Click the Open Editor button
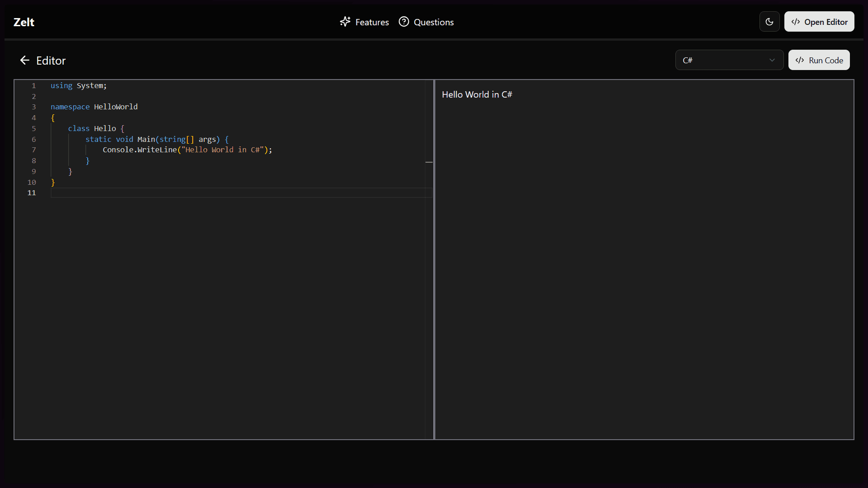Screen dimensions: 868x488 click(819, 22)
